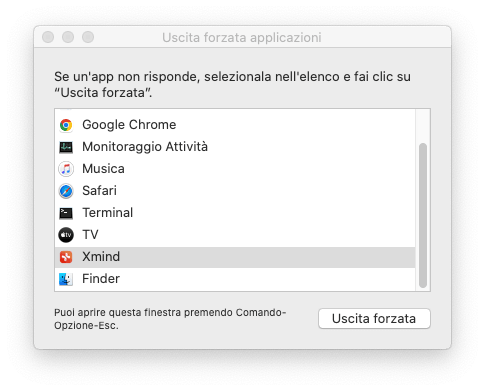
Task: Select the TV list entry
Action: (x=90, y=235)
